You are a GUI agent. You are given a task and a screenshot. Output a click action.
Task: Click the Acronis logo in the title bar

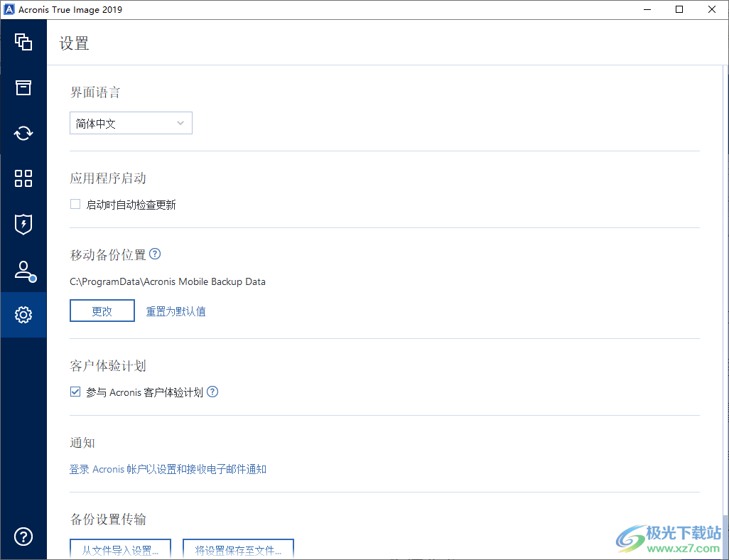(9, 9)
